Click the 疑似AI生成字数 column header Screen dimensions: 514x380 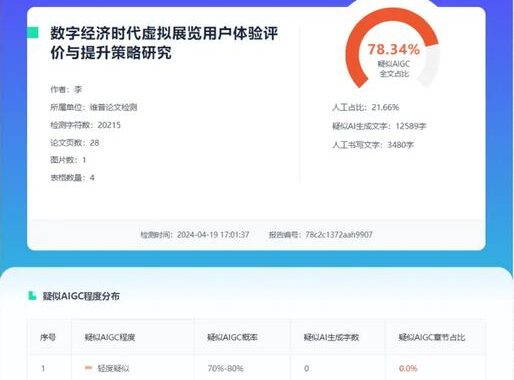point(331,337)
